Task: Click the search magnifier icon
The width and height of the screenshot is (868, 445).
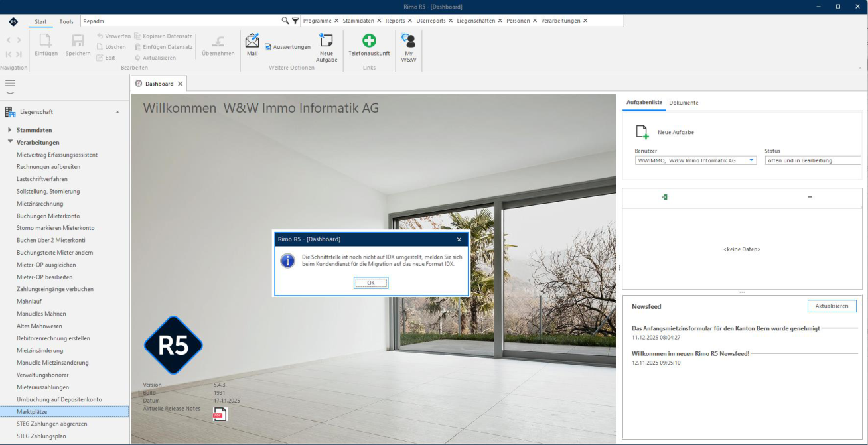Action: [x=285, y=21]
